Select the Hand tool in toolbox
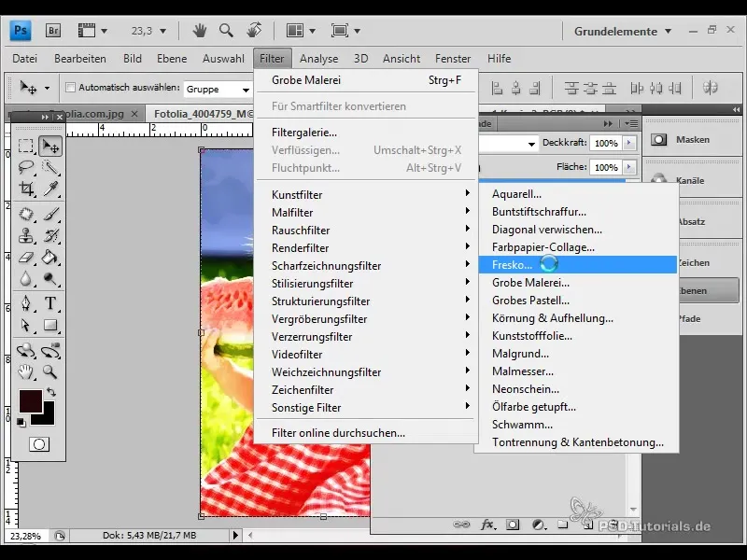The height and width of the screenshot is (560, 747). click(26, 371)
